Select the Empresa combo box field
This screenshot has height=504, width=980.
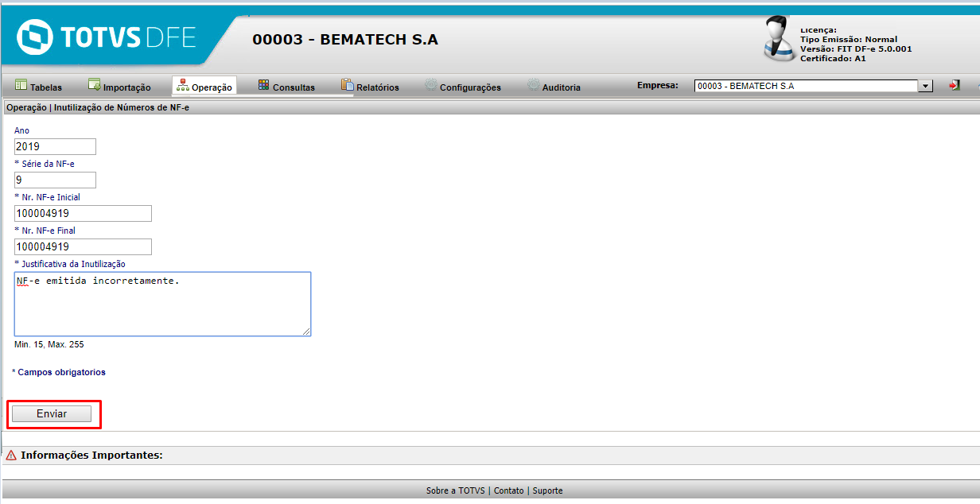click(813, 86)
